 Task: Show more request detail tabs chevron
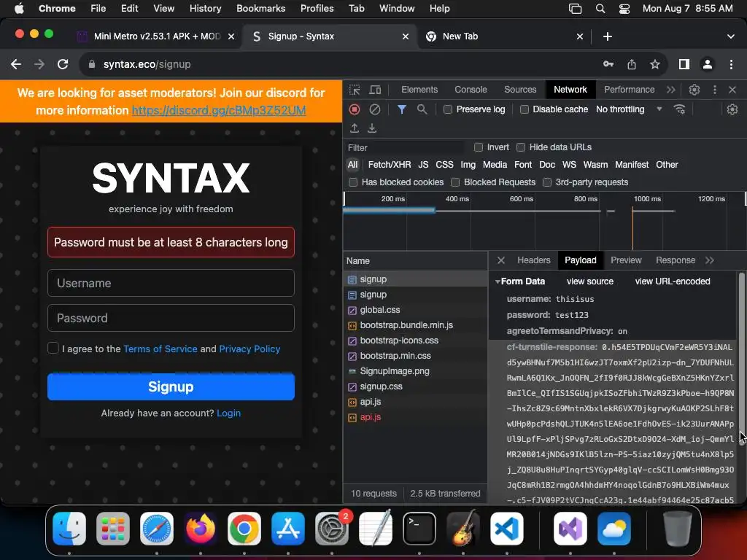point(710,260)
